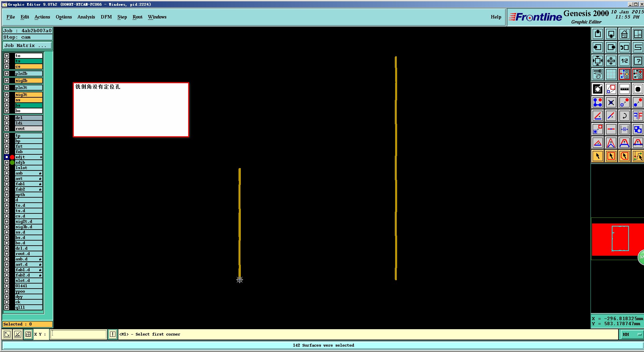
Task: Select the rout.d layer name
Action: tap(29, 254)
